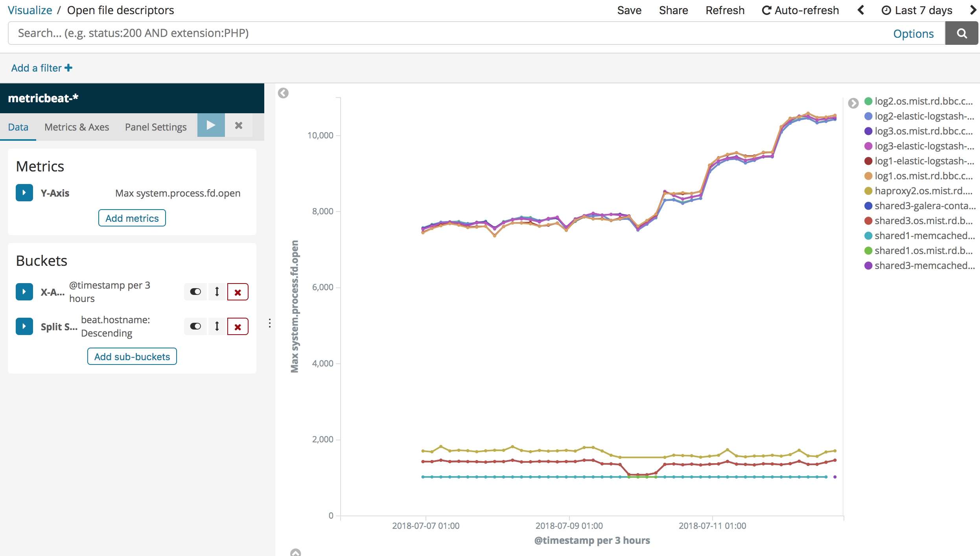Click the Add sub-buckets button
The width and height of the screenshot is (980, 556).
pyautogui.click(x=132, y=357)
